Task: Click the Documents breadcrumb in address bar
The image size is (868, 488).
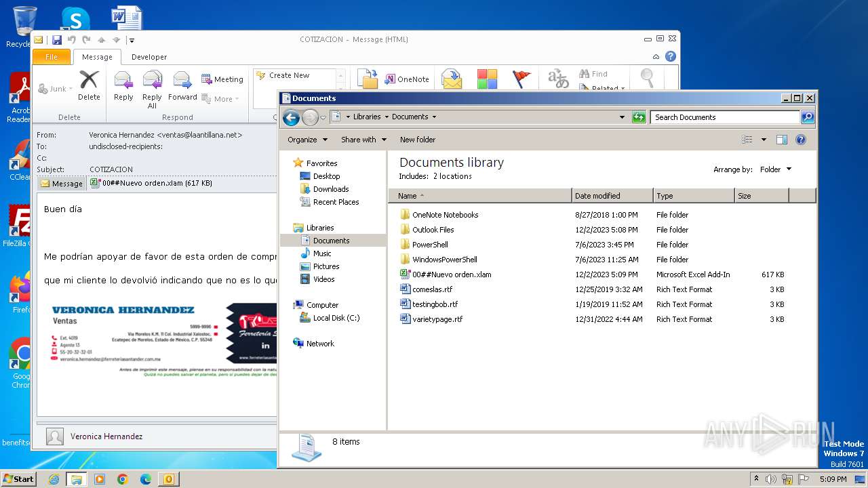Action: [410, 117]
